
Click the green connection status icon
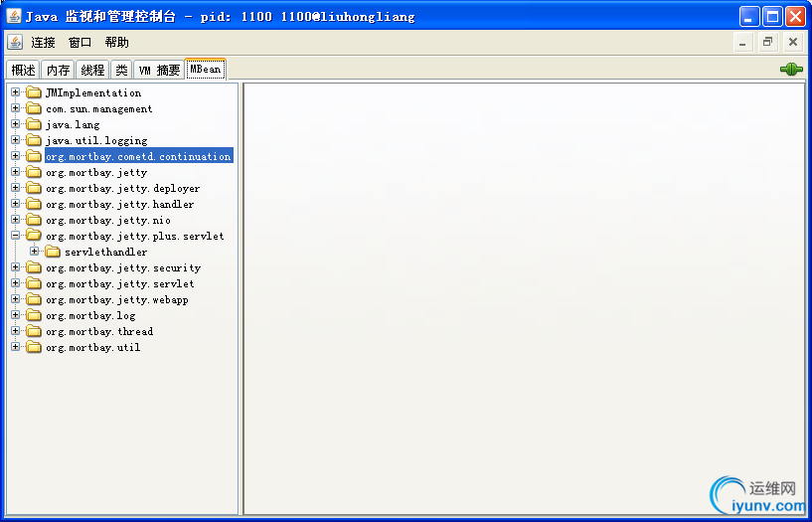[791, 69]
